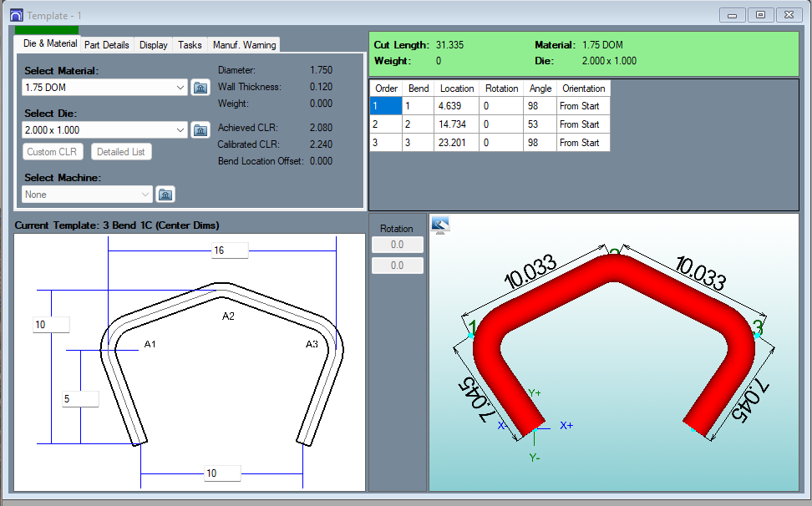
Task: Close the Template window
Action: [x=789, y=15]
